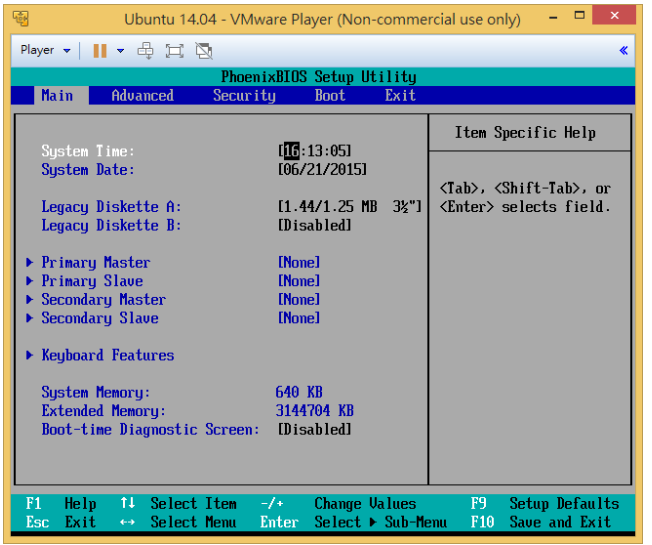Click the Esc Exit key legend

coord(61,522)
